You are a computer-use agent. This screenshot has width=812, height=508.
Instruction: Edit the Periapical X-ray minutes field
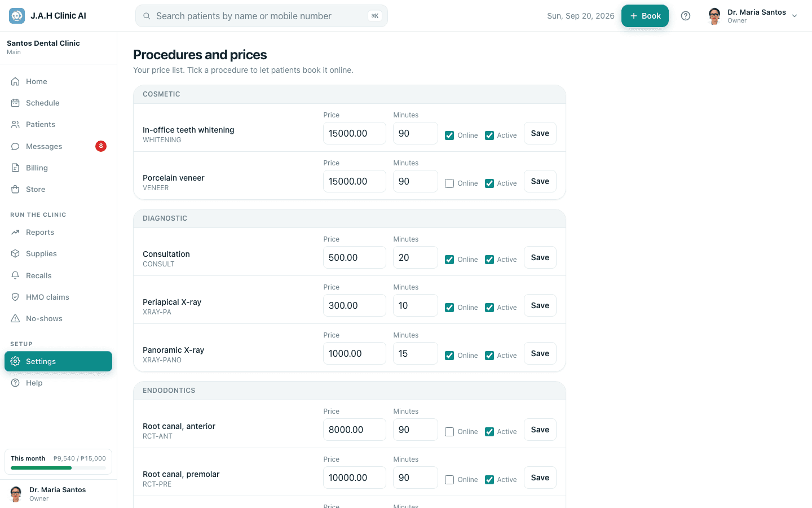tap(416, 305)
